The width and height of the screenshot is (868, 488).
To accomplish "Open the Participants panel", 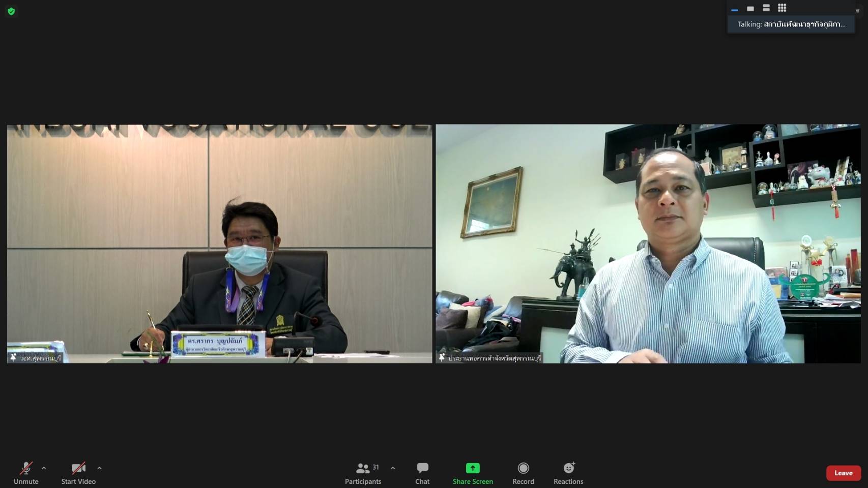I will 363,473.
